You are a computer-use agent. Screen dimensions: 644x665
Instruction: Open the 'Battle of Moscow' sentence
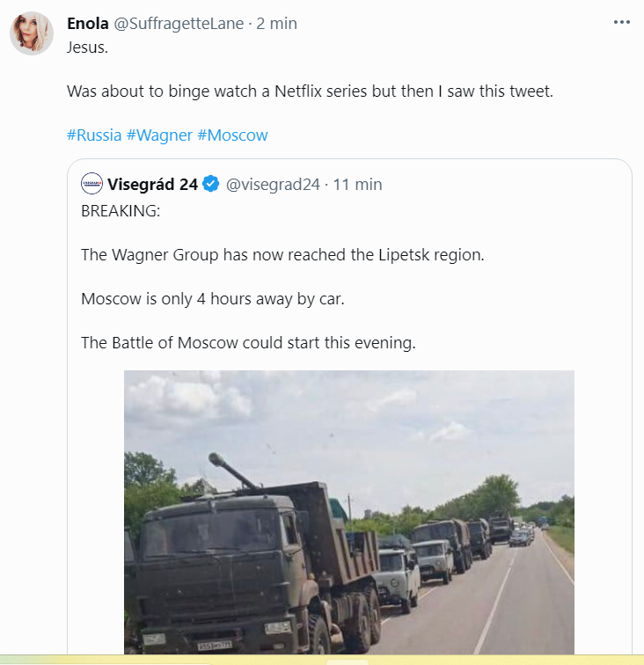pos(247,342)
